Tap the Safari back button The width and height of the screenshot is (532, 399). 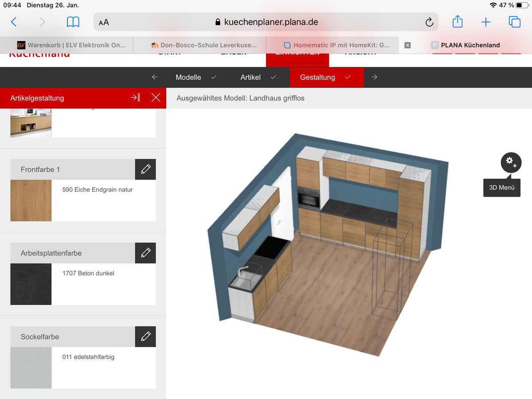14,22
